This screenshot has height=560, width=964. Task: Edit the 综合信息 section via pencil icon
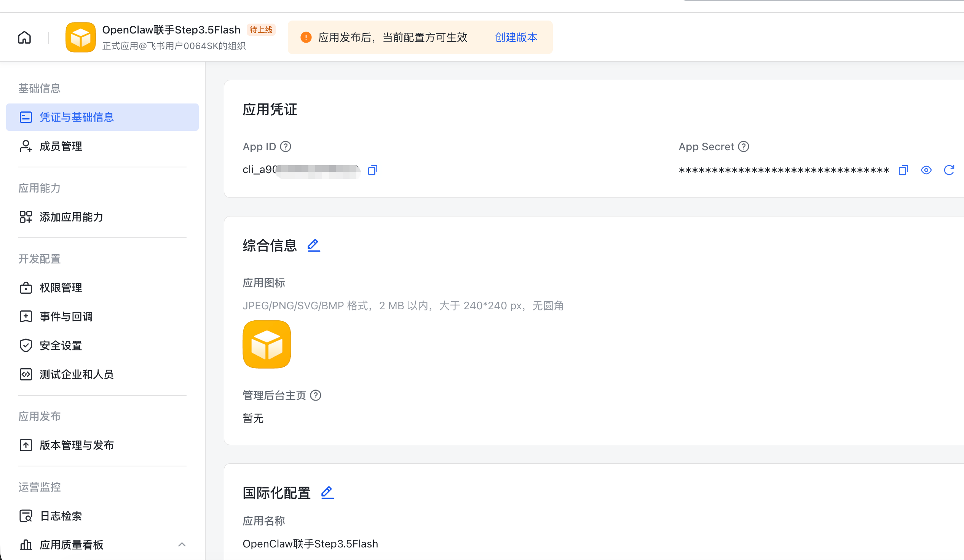coord(314,245)
